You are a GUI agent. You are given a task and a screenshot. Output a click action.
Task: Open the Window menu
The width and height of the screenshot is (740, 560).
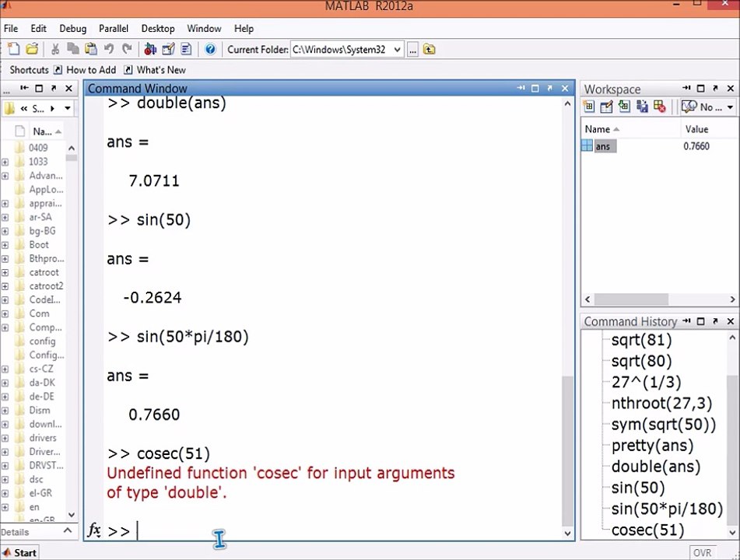point(204,28)
